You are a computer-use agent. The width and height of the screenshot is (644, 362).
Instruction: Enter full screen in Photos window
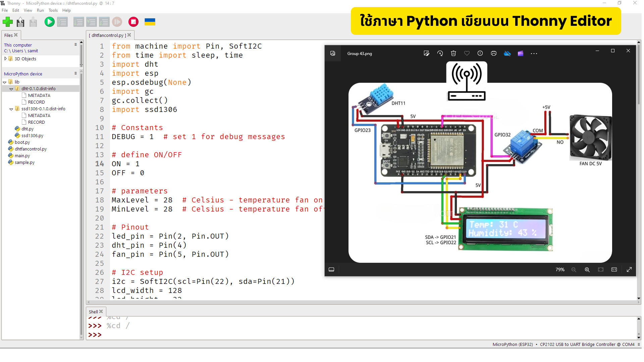tap(629, 269)
